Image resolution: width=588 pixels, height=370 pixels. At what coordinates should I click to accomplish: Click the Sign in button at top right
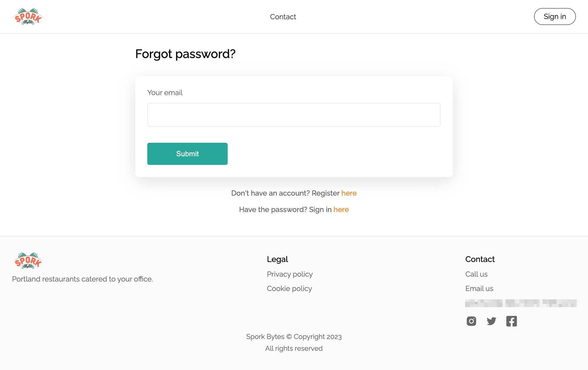(554, 16)
